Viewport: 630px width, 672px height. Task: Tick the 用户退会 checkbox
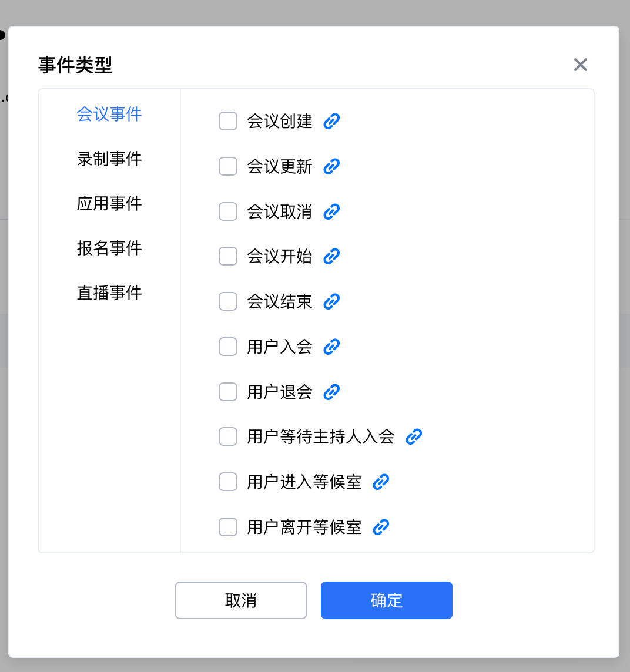point(228,392)
